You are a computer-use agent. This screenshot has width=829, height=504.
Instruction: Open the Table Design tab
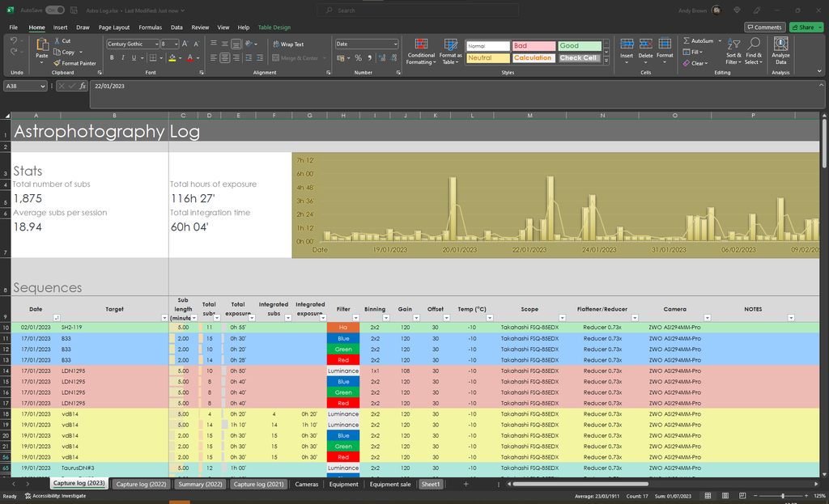(274, 28)
